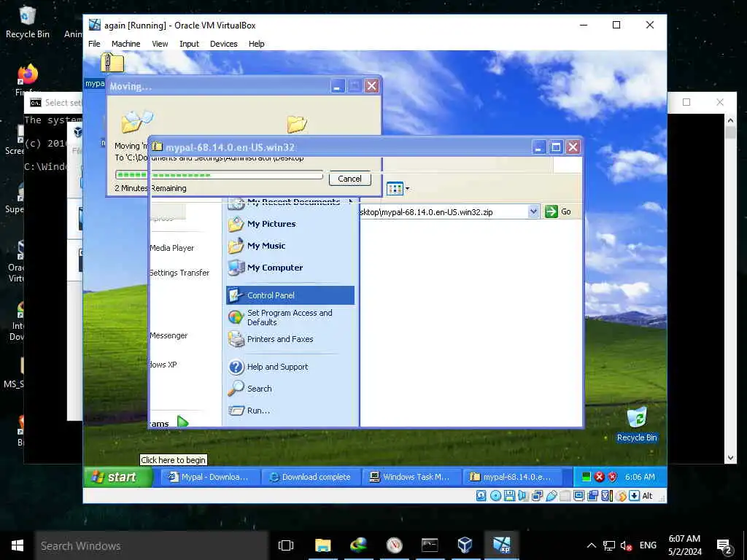
Task: Open the Help menu in VirtualBox
Action: tap(256, 44)
